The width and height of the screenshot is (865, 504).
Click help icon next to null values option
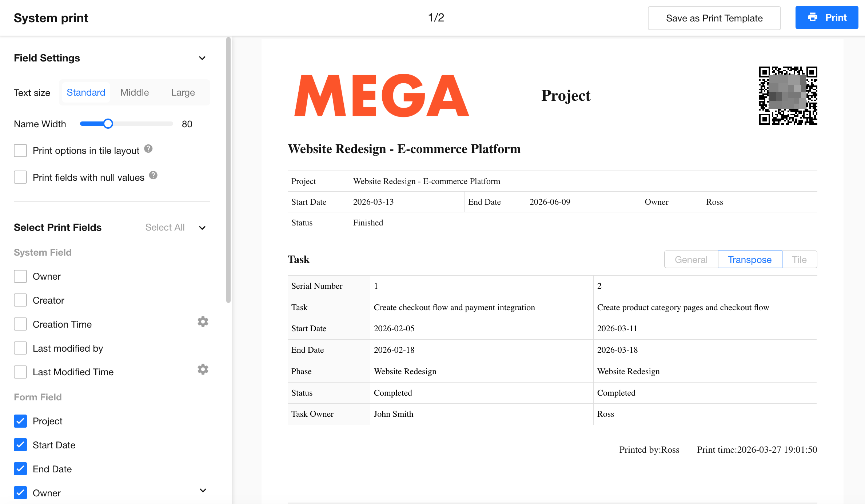click(154, 176)
